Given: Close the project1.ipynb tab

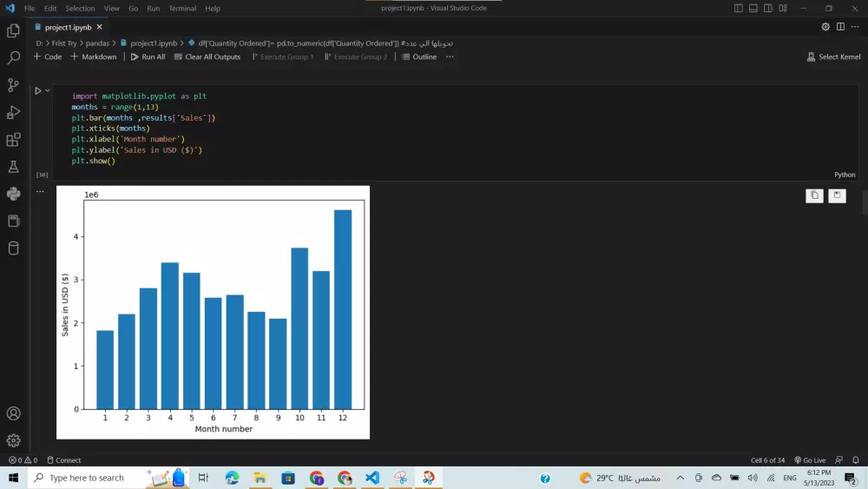Looking at the screenshot, I should pos(100,27).
